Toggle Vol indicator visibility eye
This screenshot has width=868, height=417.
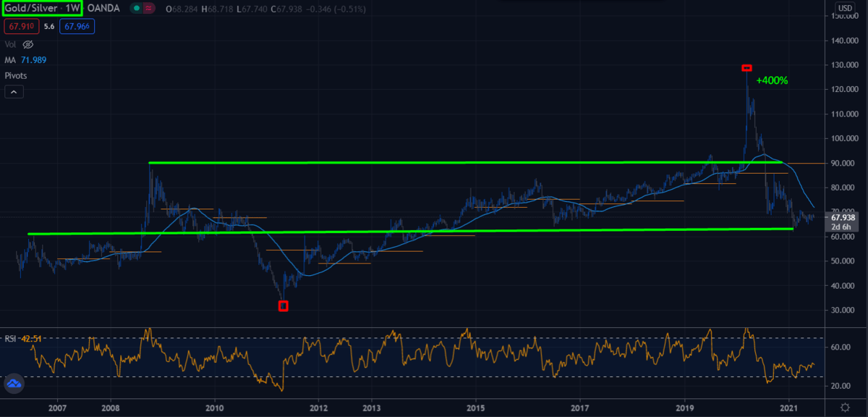[x=28, y=44]
